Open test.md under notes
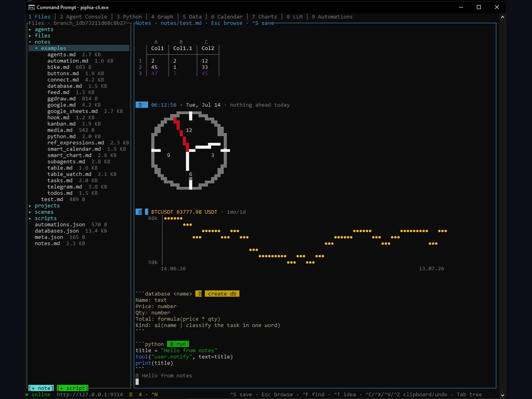This screenshot has height=399, width=532. [x=52, y=199]
